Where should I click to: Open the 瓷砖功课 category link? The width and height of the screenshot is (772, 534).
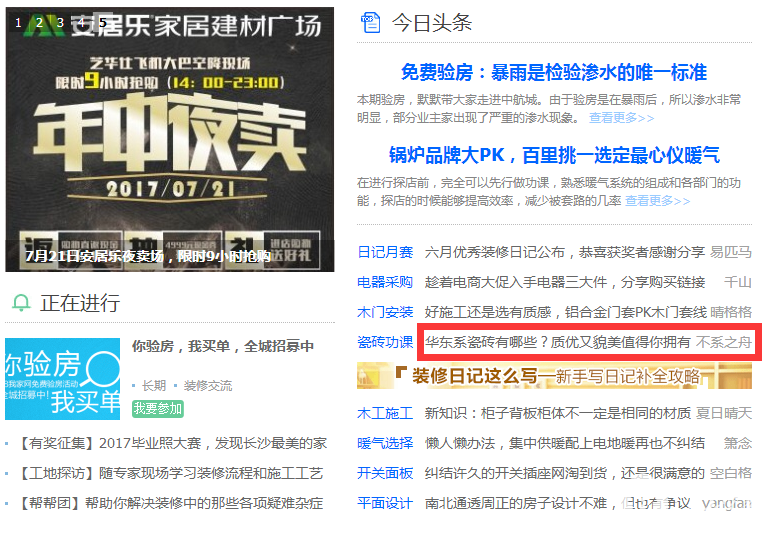[385, 342]
